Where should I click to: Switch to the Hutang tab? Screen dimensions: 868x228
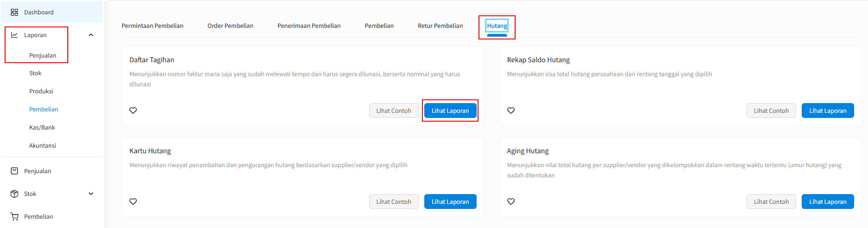497,26
